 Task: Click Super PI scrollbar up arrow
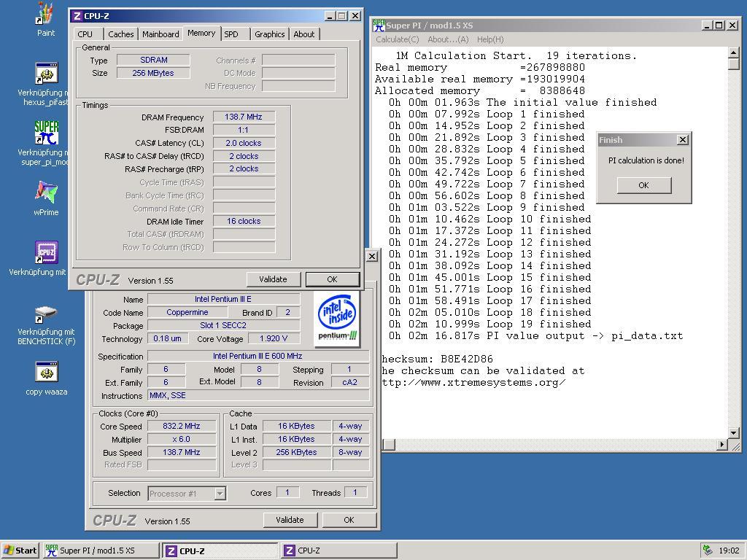point(734,52)
